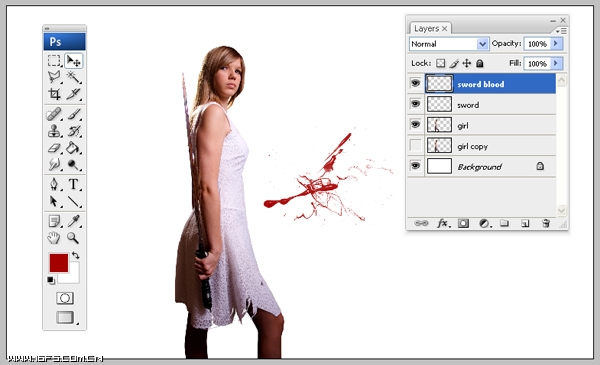The height and width of the screenshot is (365, 600).
Task: Toggle lock position
Action: tap(467, 63)
